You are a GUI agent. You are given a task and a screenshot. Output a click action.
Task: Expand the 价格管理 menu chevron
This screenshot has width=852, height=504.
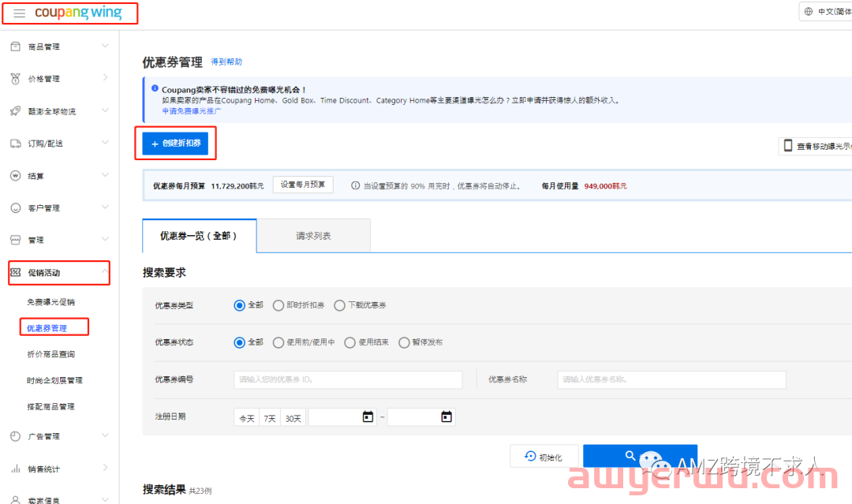[105, 78]
